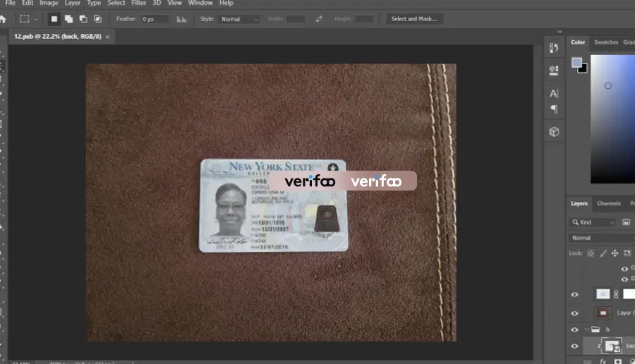
Task: Open the Filter menu
Action: point(138,3)
